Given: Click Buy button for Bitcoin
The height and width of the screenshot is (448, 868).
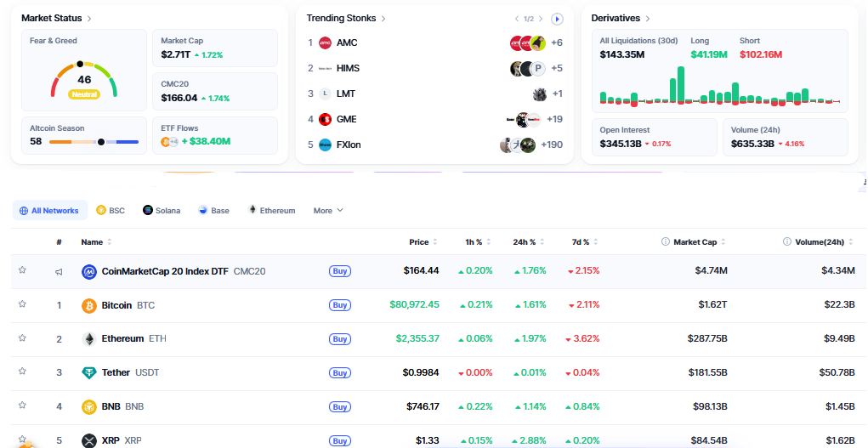Looking at the screenshot, I should [340, 305].
